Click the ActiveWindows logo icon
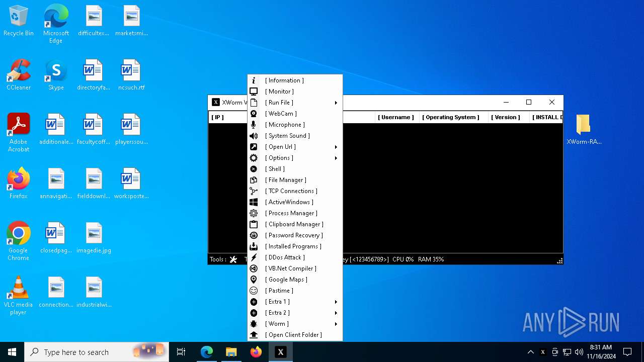 254,202
